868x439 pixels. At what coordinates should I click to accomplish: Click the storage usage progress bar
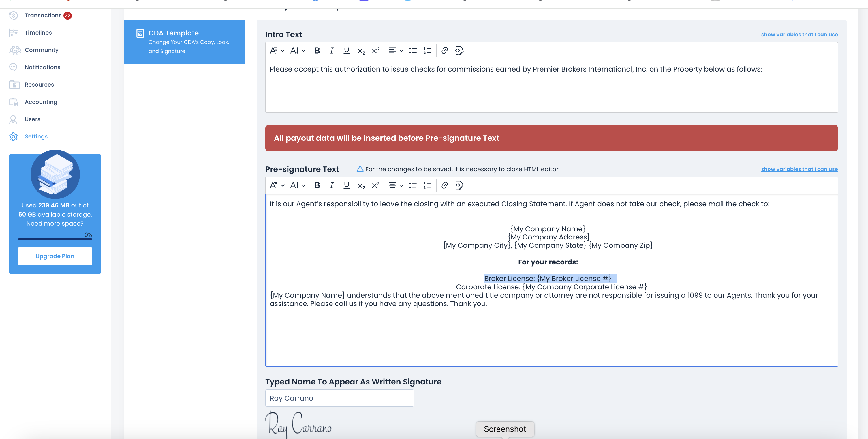coord(55,239)
